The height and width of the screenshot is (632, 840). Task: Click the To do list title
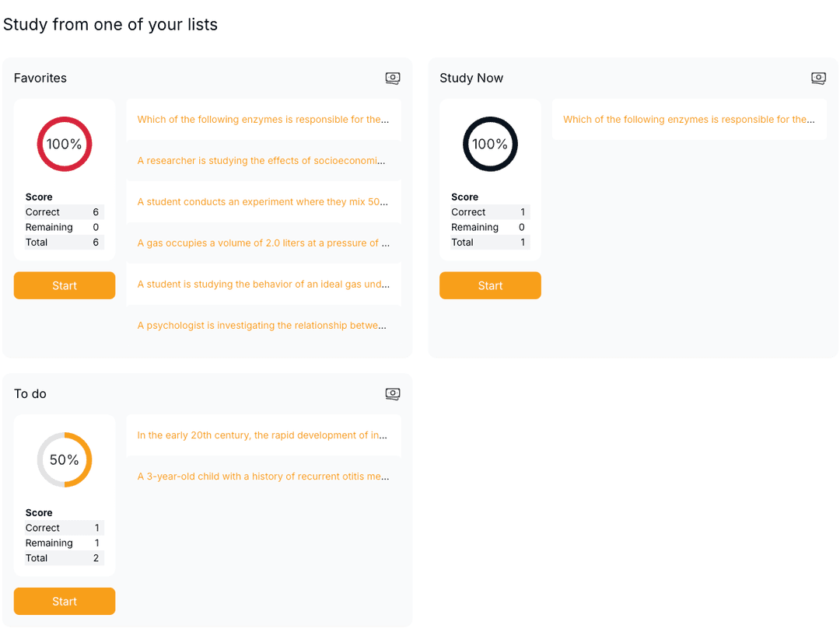click(30, 393)
